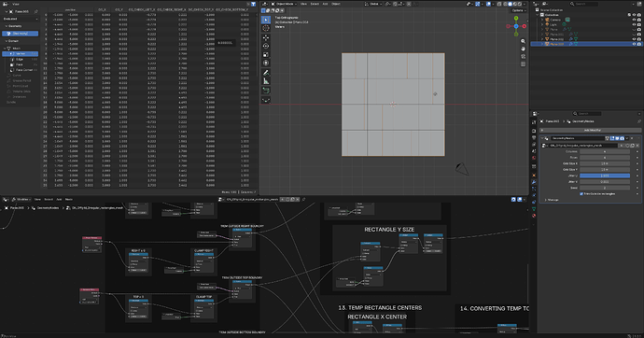Select the Face Corner domain in spreadsheet
The height and width of the screenshot is (338, 644).
click(x=24, y=70)
